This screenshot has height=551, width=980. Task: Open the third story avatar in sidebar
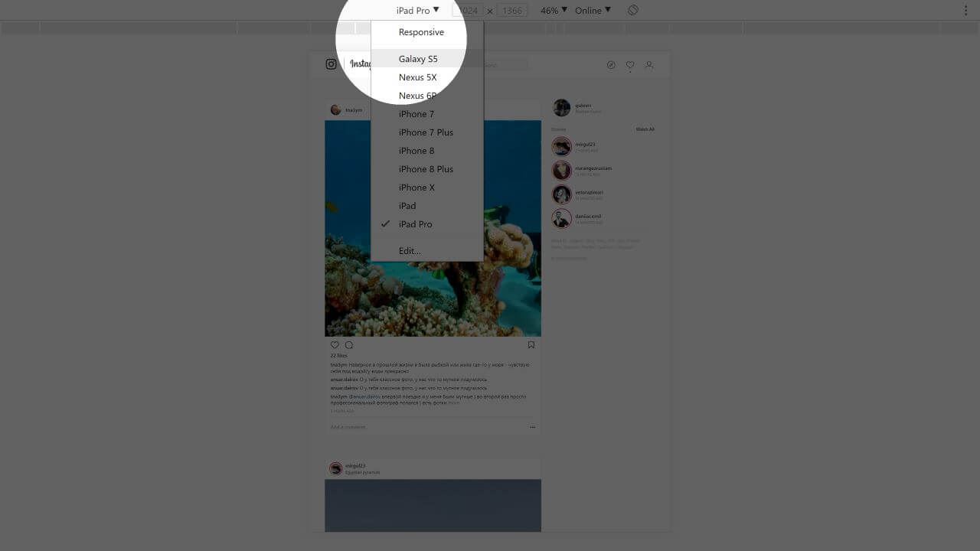click(562, 194)
